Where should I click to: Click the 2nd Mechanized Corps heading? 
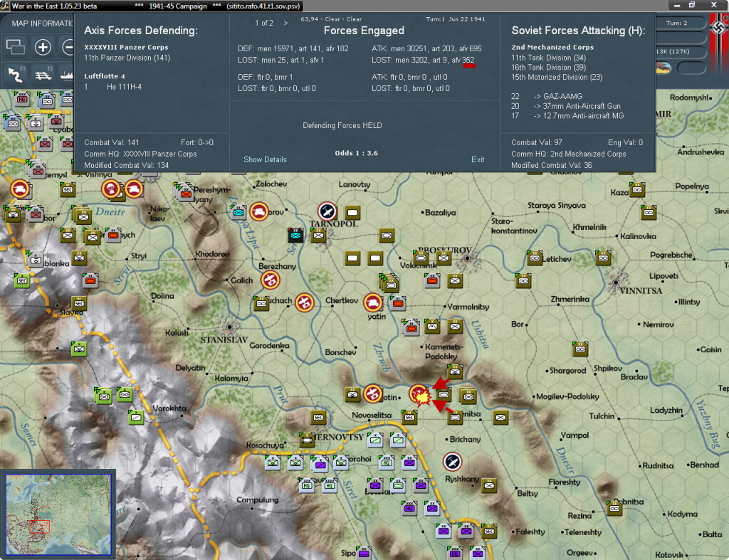pyautogui.click(x=552, y=47)
